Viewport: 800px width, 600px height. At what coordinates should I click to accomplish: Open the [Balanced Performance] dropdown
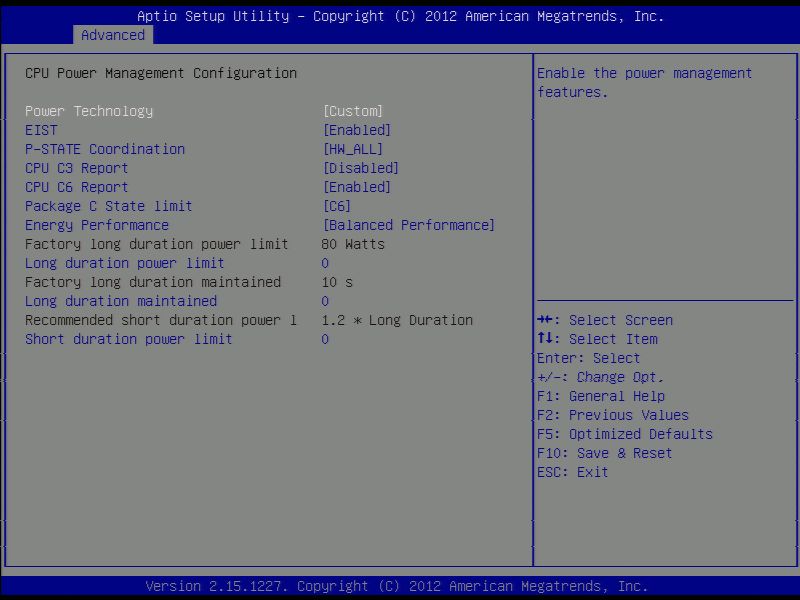tap(409, 225)
